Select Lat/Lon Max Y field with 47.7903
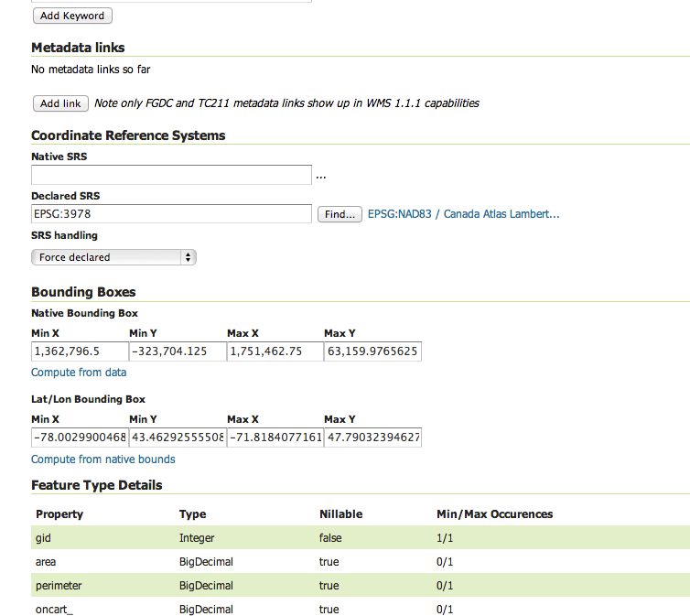 [372, 438]
